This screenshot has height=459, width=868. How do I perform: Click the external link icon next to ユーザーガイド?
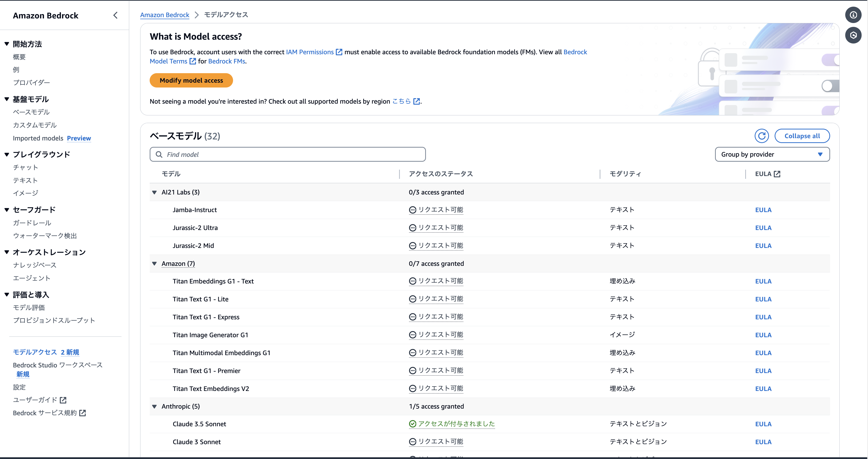coord(63,400)
